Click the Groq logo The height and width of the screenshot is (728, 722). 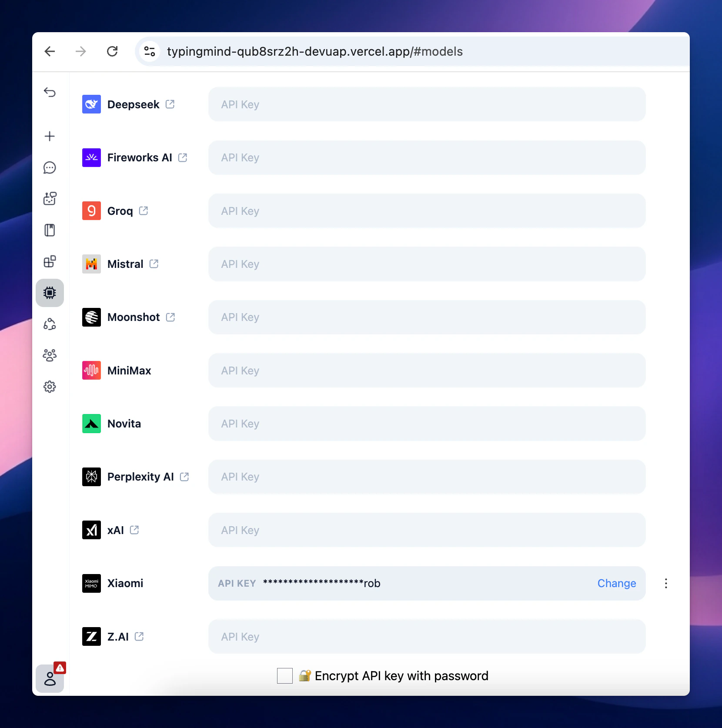click(91, 211)
